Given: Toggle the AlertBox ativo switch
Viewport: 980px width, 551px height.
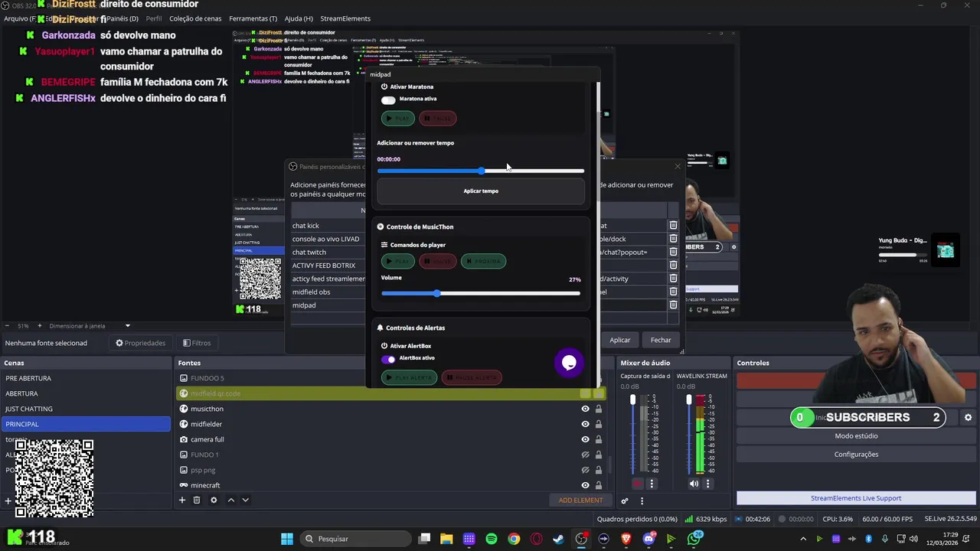Looking at the screenshot, I should (388, 359).
